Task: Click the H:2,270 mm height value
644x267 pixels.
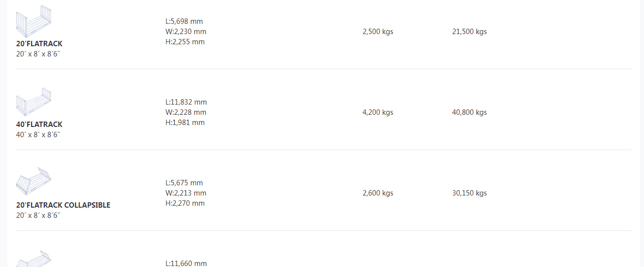Action: (185, 203)
